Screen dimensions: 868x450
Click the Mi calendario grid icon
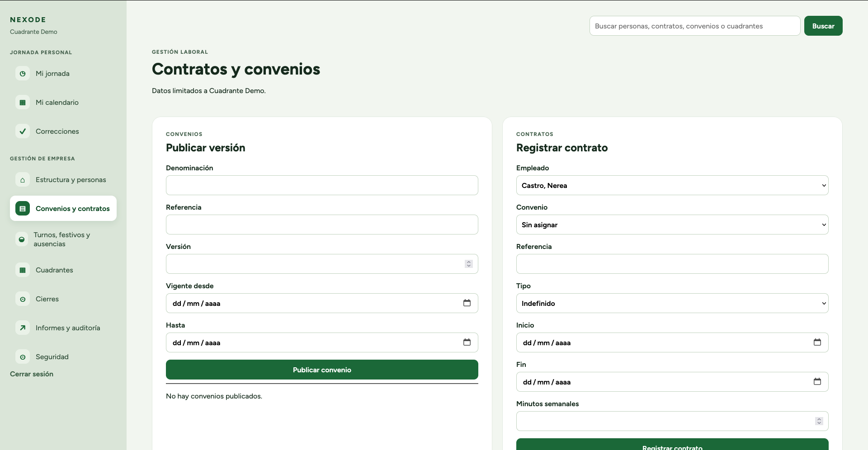pos(23,102)
